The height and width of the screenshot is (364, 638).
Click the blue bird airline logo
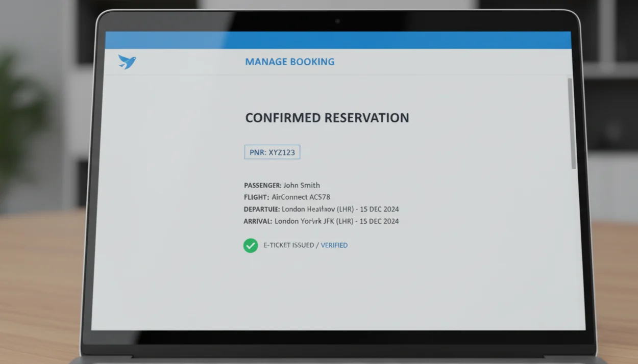[x=127, y=62]
